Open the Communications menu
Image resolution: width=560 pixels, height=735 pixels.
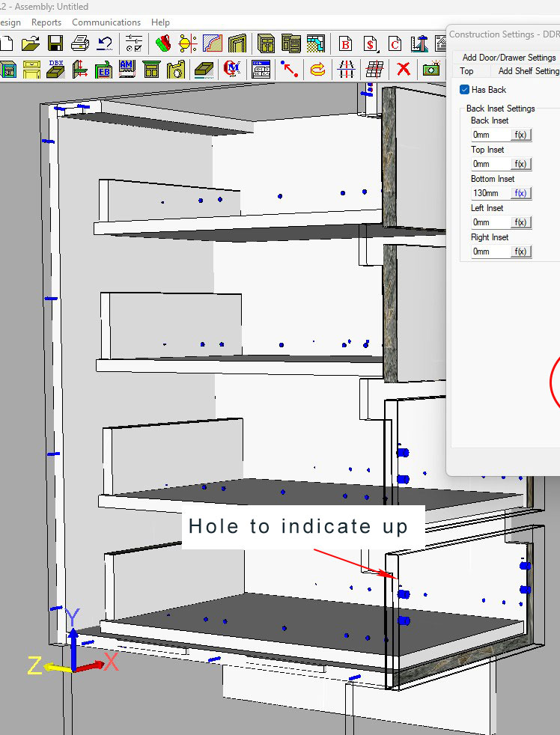pyautogui.click(x=106, y=22)
